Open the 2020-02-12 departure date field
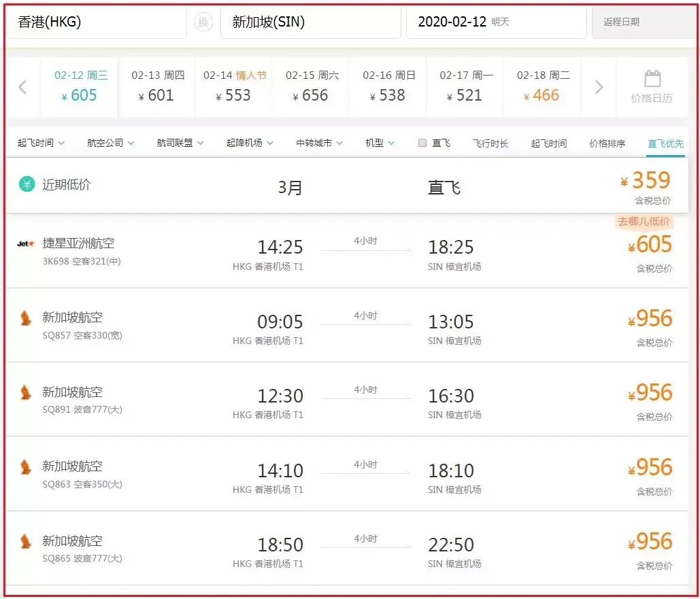 (497, 22)
